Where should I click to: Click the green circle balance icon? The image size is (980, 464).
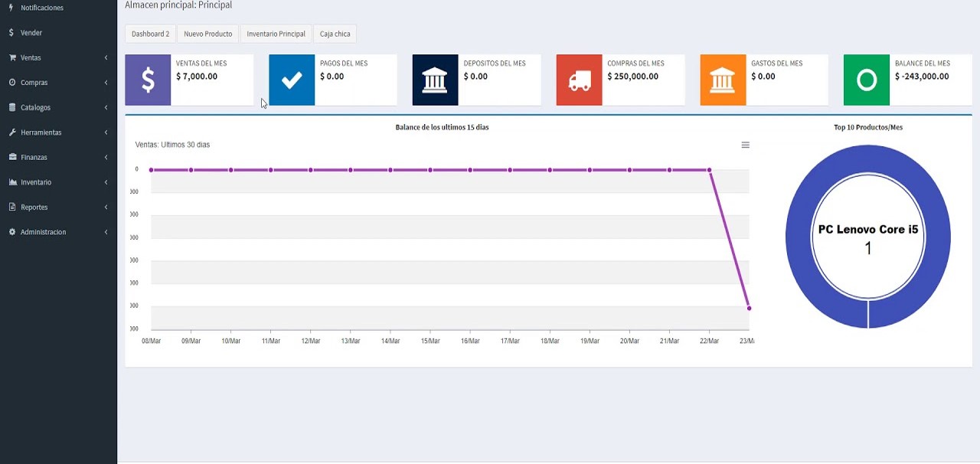[x=866, y=80]
